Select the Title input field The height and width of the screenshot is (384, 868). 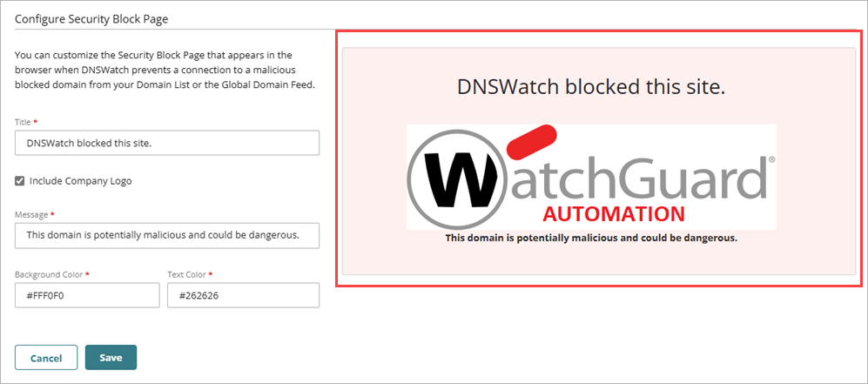pyautogui.click(x=167, y=143)
